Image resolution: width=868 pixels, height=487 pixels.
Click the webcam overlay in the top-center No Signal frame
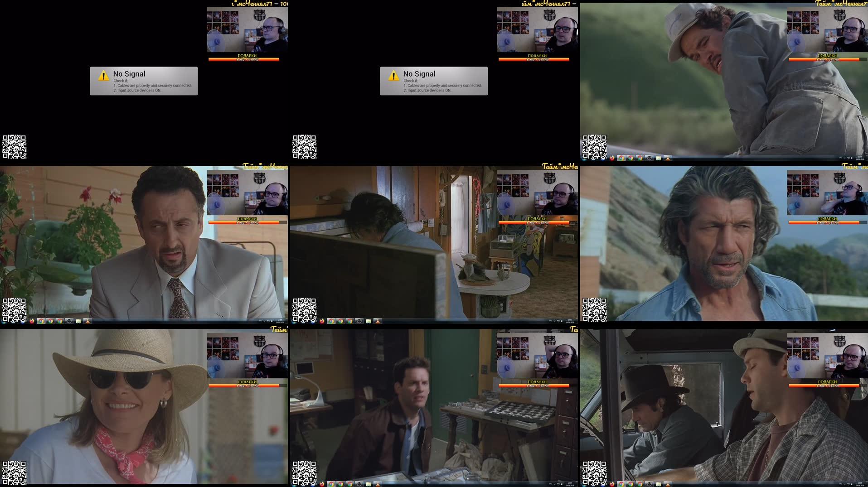pos(537,29)
